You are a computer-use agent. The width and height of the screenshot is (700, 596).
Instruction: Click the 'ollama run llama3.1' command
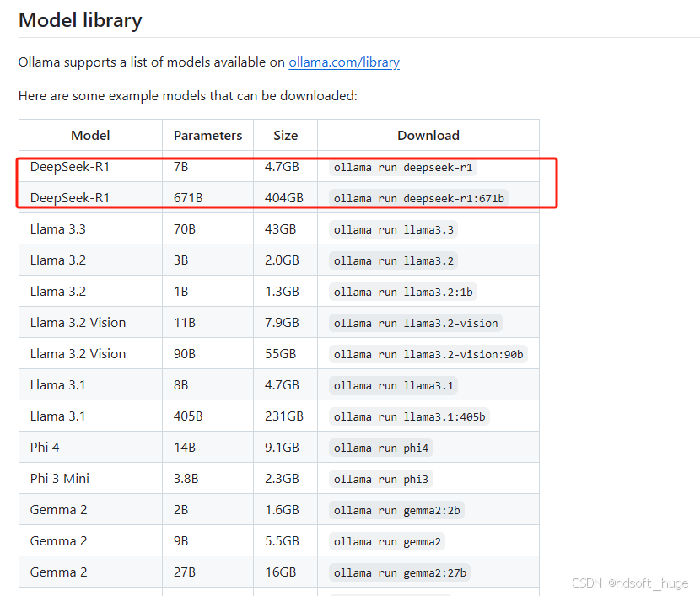click(x=393, y=386)
